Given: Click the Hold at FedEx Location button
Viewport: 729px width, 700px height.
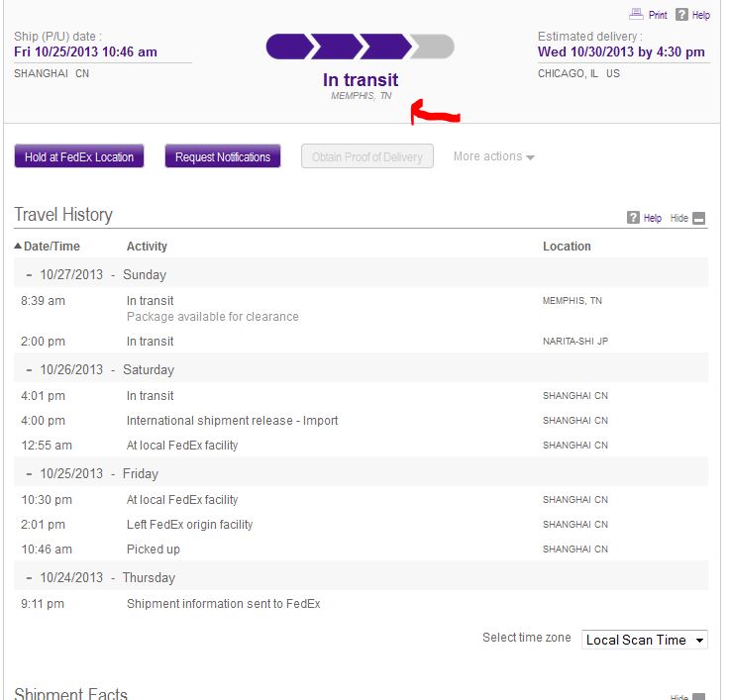Looking at the screenshot, I should (x=79, y=156).
